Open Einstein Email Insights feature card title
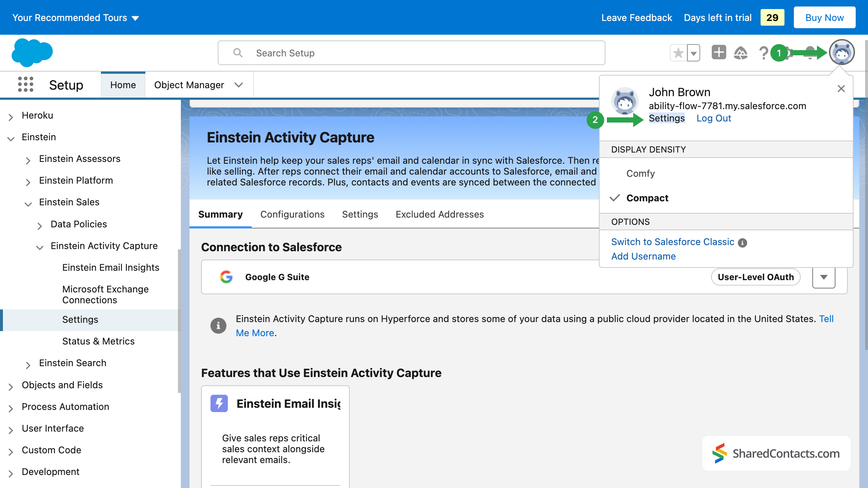Viewport: 868px width, 488px height. [288, 403]
